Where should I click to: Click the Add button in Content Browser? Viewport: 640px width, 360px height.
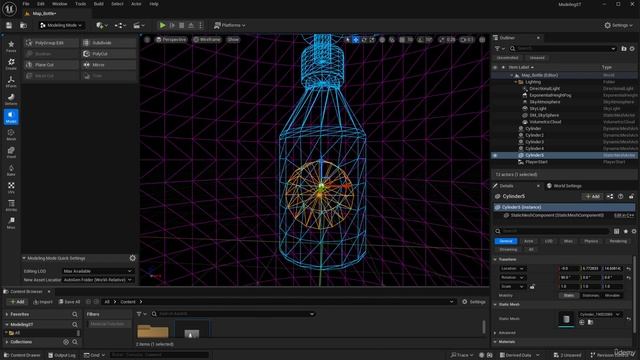click(x=17, y=302)
